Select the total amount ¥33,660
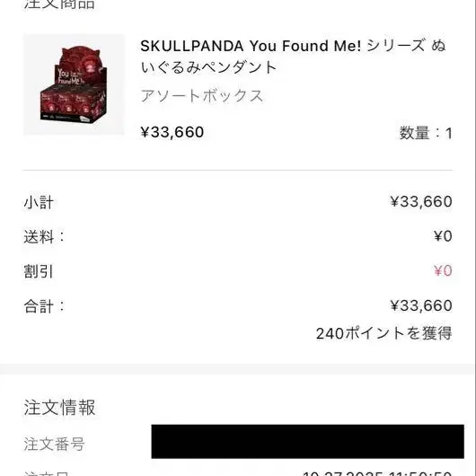Image resolution: width=476 pixels, height=476 pixels. [x=421, y=305]
